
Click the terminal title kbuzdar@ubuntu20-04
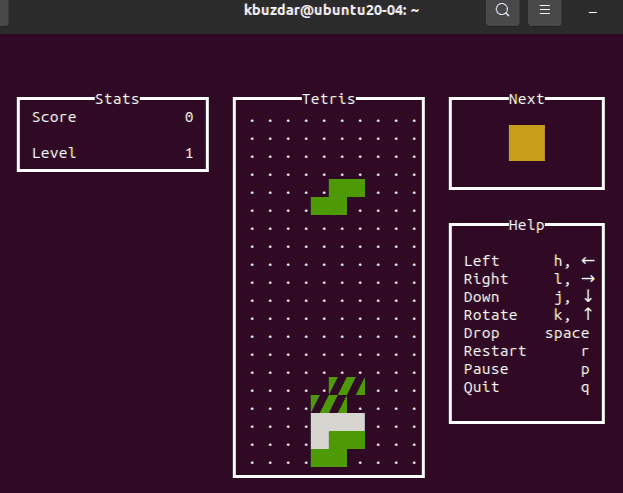coord(331,10)
